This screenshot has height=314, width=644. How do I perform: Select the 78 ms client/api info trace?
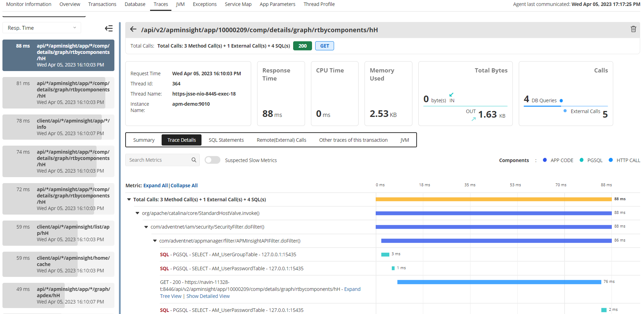tap(58, 127)
